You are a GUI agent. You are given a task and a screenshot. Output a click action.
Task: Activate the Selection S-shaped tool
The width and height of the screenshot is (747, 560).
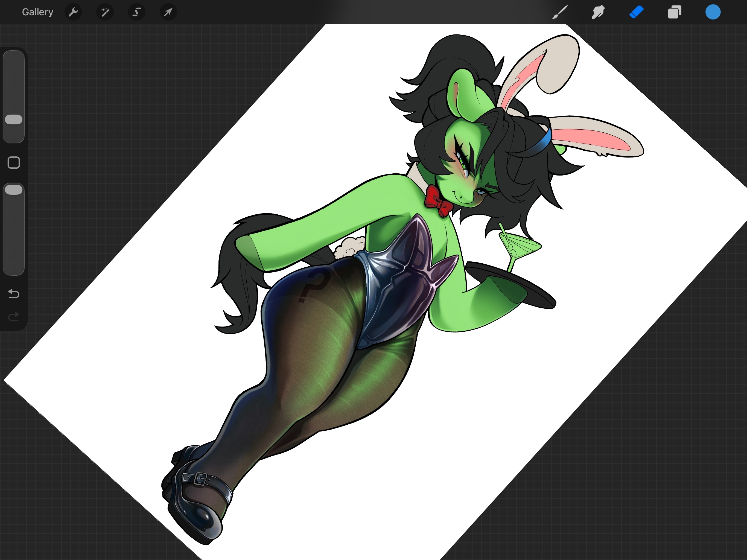pos(136,12)
